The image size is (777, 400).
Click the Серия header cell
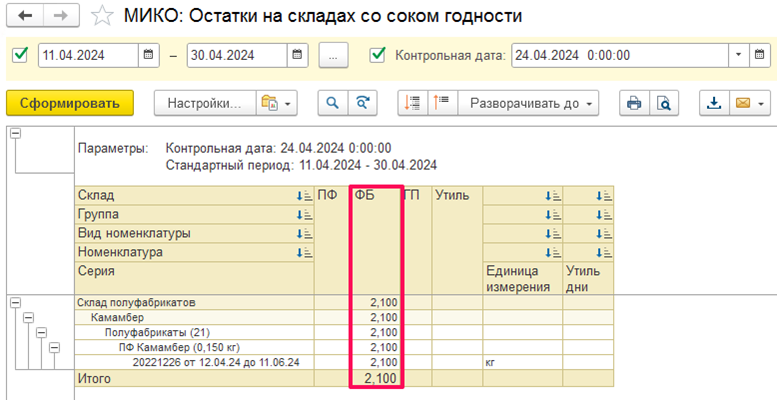[194, 279]
